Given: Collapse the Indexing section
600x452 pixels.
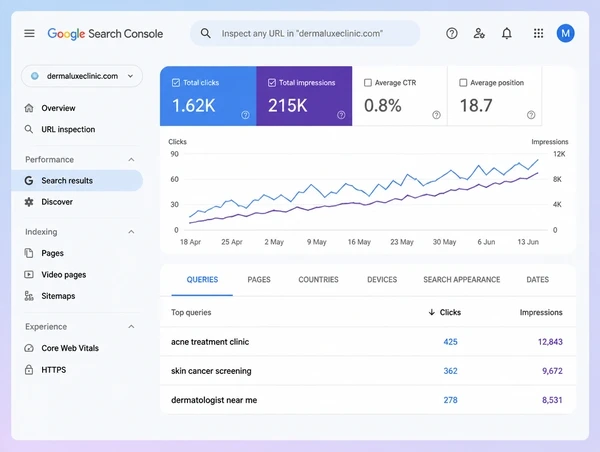Looking at the screenshot, I should pyautogui.click(x=131, y=232).
